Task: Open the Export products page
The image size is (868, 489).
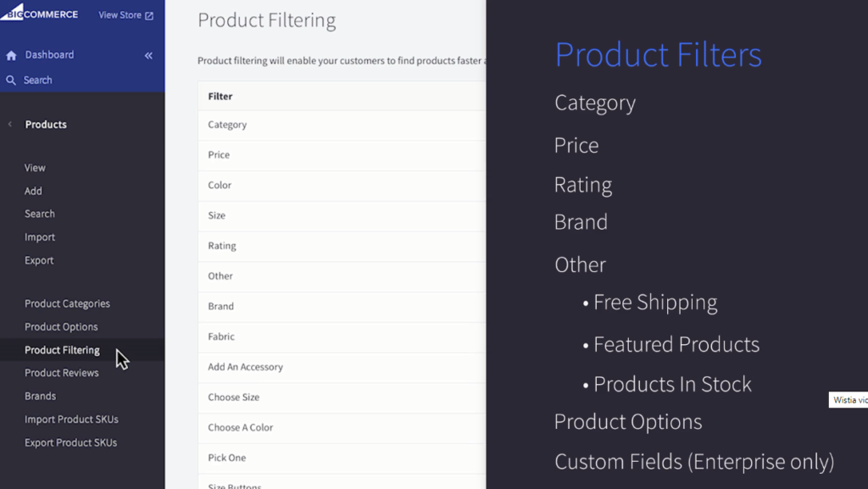Action: (x=39, y=260)
